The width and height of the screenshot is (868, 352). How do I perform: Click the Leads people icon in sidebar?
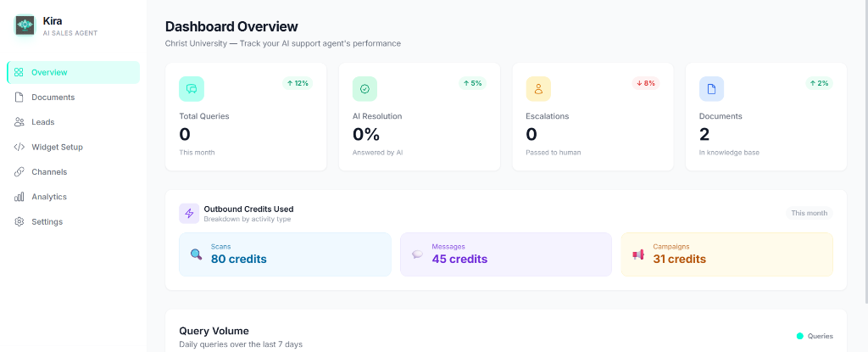(19, 122)
